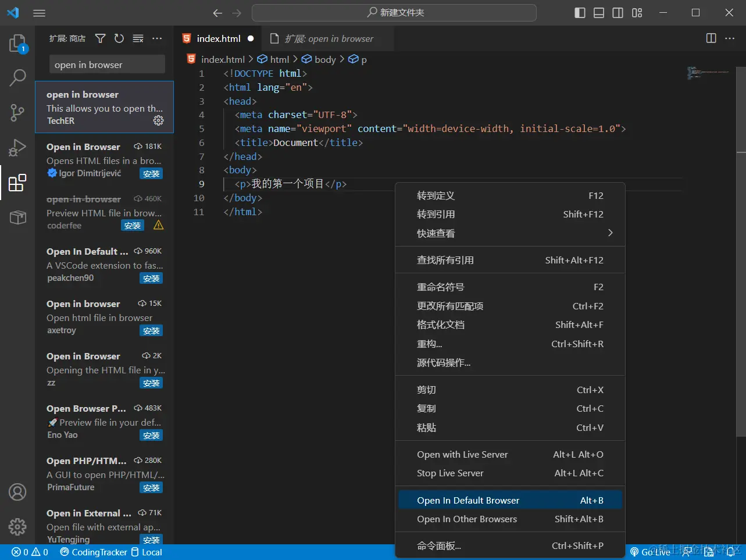This screenshot has height=560, width=746.
Task: Select Open with Live Server
Action: click(510, 454)
